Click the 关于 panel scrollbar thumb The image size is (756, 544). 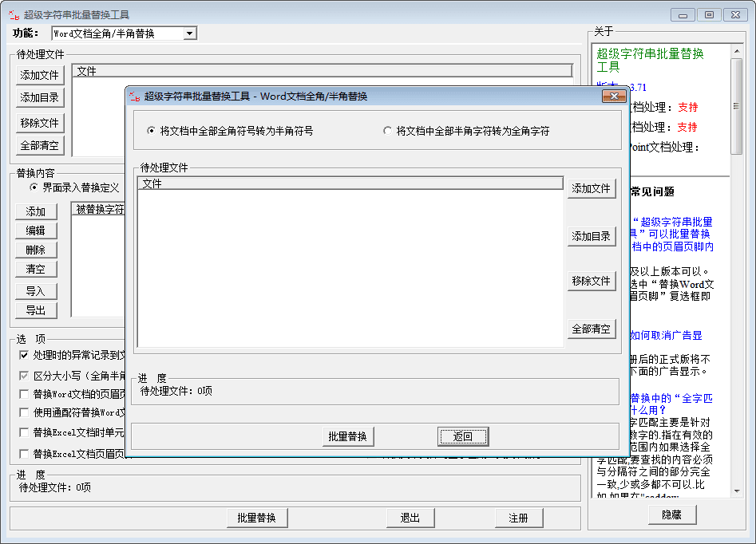[736, 107]
